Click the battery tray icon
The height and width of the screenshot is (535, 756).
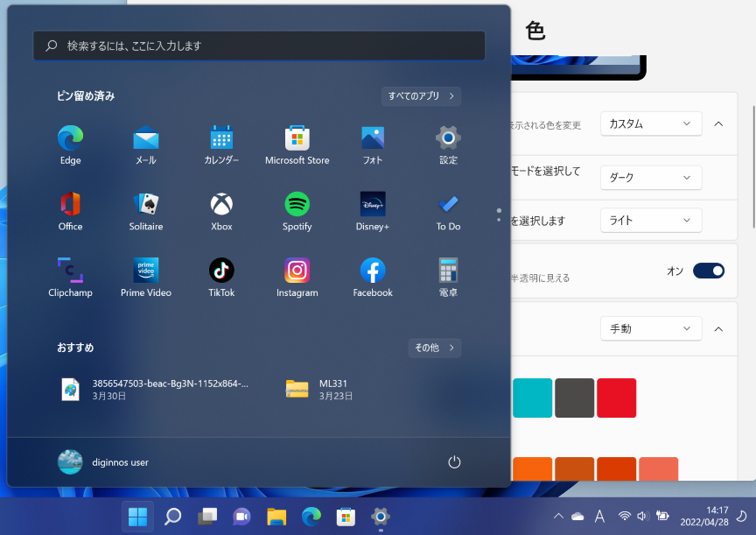click(663, 517)
